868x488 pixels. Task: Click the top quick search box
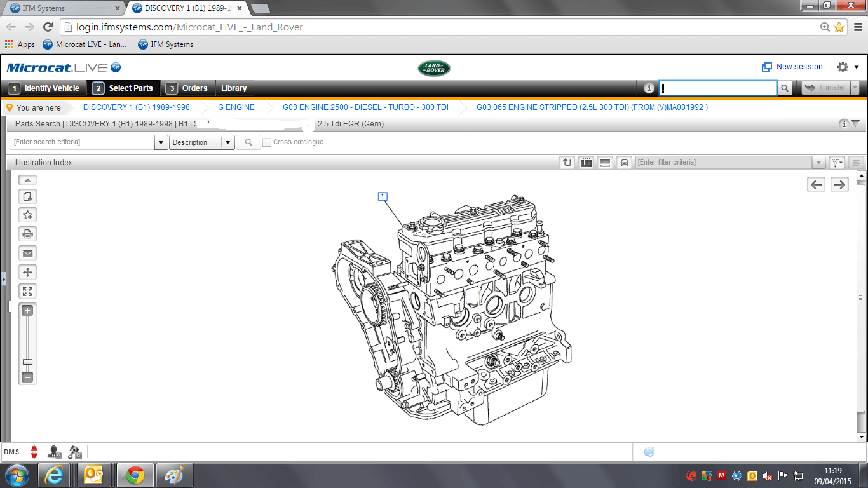click(718, 88)
